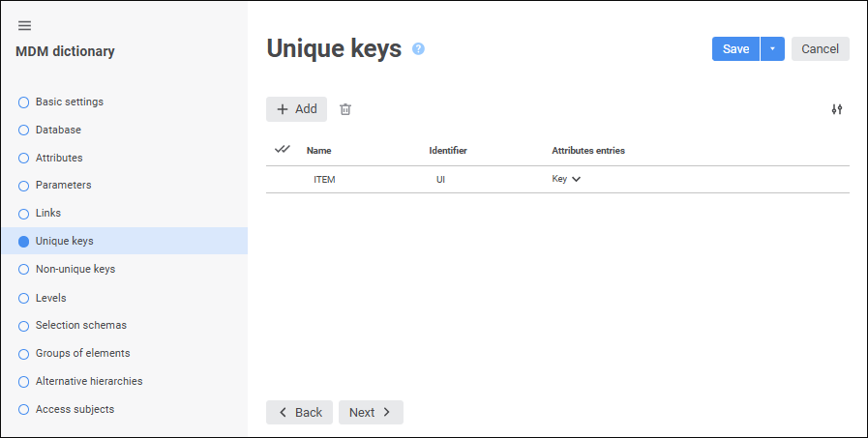This screenshot has height=438, width=868.
Task: Go Back to previous step
Action: coord(299,412)
